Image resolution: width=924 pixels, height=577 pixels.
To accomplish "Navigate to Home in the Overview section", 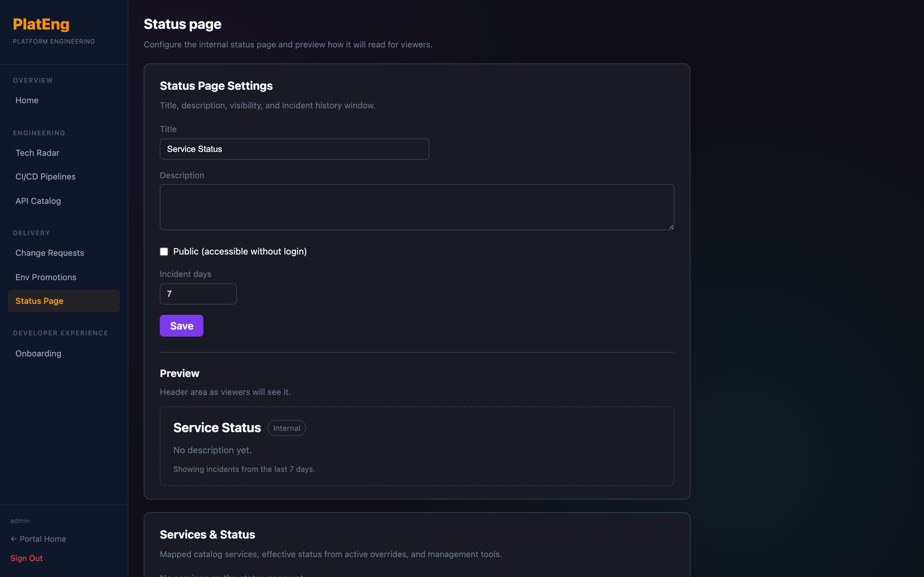I will (x=27, y=100).
